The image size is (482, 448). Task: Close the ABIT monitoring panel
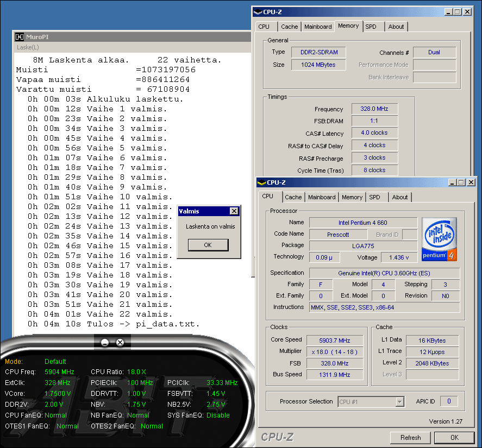(x=120, y=342)
